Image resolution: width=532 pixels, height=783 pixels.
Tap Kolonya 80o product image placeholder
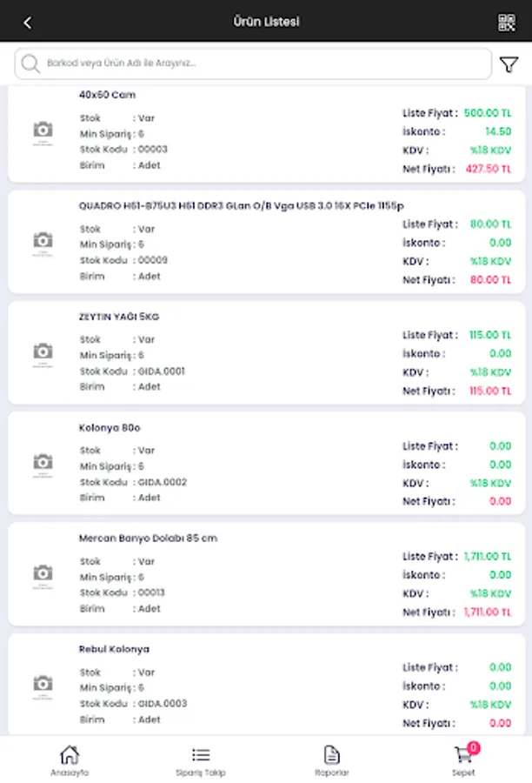tap(43, 462)
